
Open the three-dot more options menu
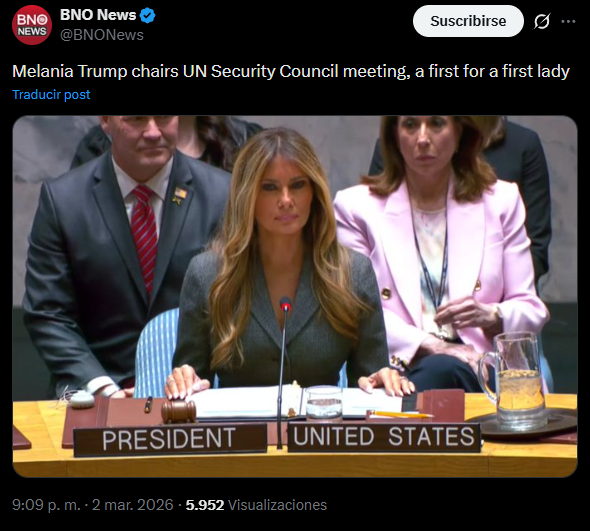pos(568,21)
